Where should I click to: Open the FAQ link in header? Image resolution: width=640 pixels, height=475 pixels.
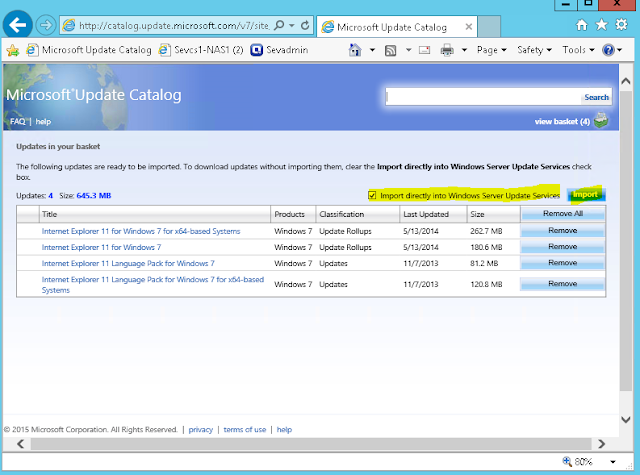pos(18,121)
